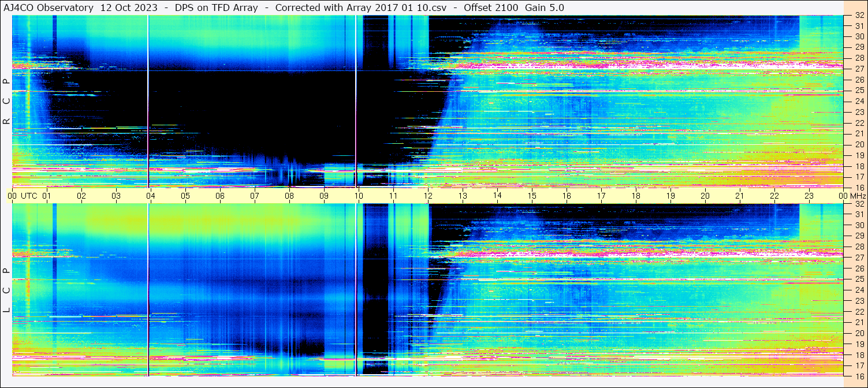Select the 06 hour time marker
This screenshot has width=868, height=388.
(219, 196)
